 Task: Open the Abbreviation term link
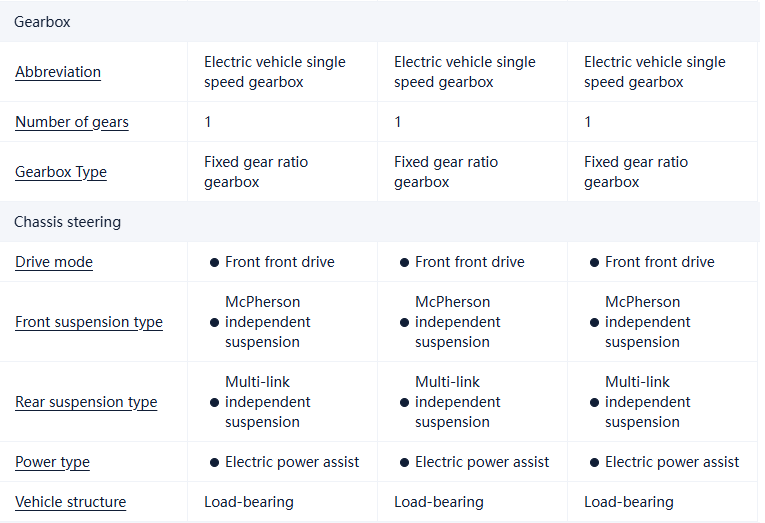58,72
